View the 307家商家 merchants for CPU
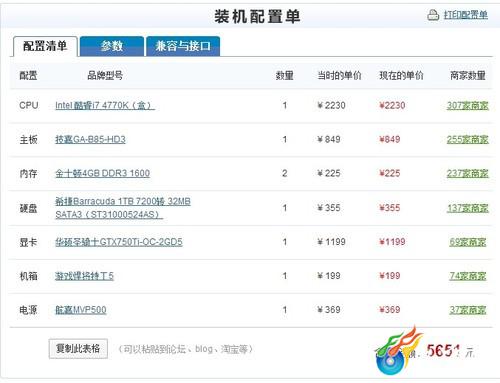 [468, 105]
